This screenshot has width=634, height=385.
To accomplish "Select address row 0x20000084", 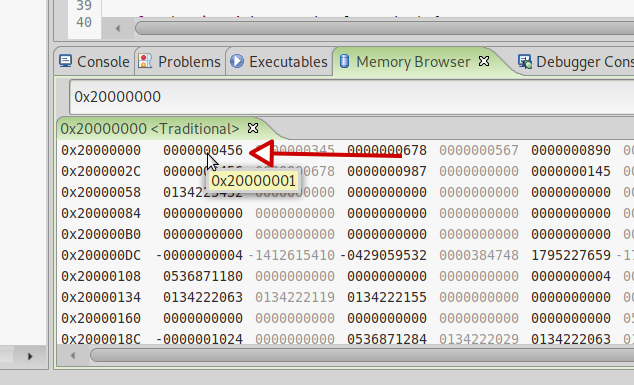I will point(101,214).
